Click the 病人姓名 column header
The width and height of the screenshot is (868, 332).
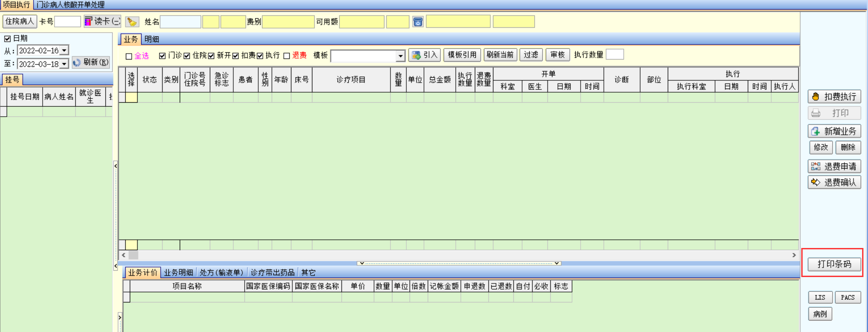(x=59, y=97)
